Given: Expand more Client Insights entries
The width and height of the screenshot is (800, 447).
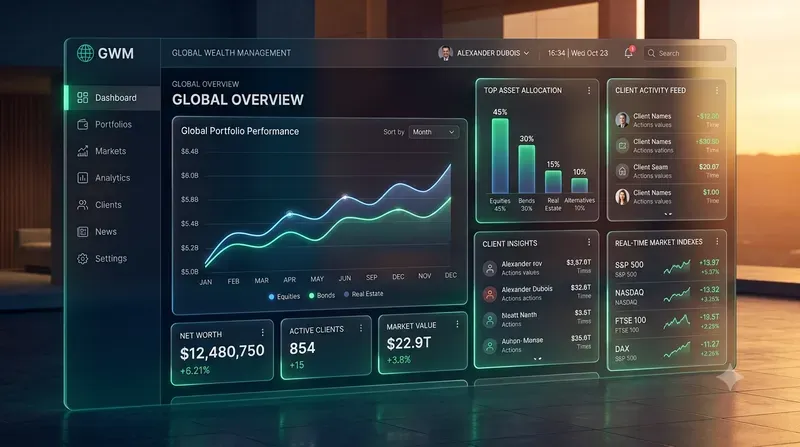Looking at the screenshot, I should [537, 359].
